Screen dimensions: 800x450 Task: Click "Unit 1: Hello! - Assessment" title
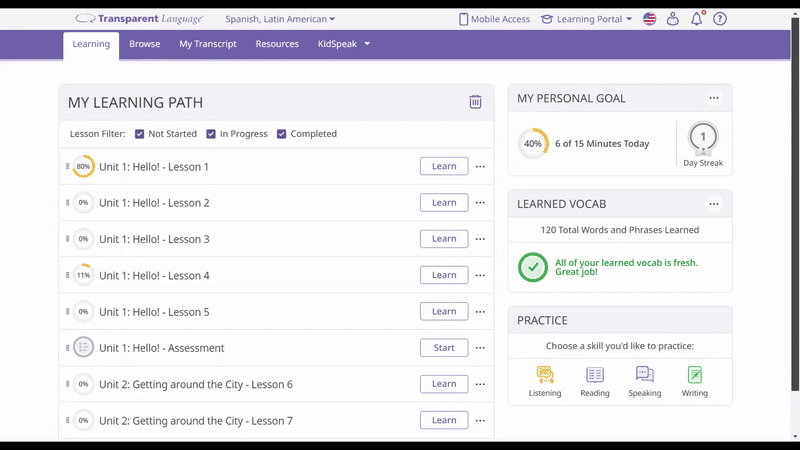(162, 348)
